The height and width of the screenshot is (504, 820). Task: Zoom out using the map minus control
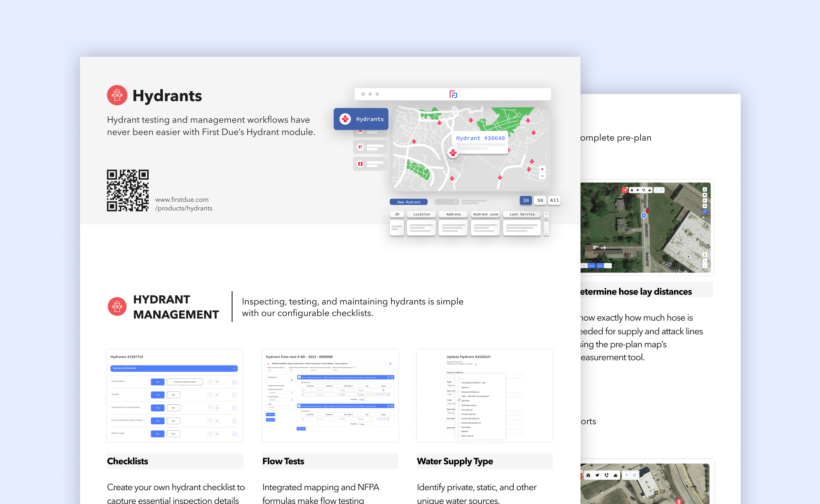[x=542, y=176]
